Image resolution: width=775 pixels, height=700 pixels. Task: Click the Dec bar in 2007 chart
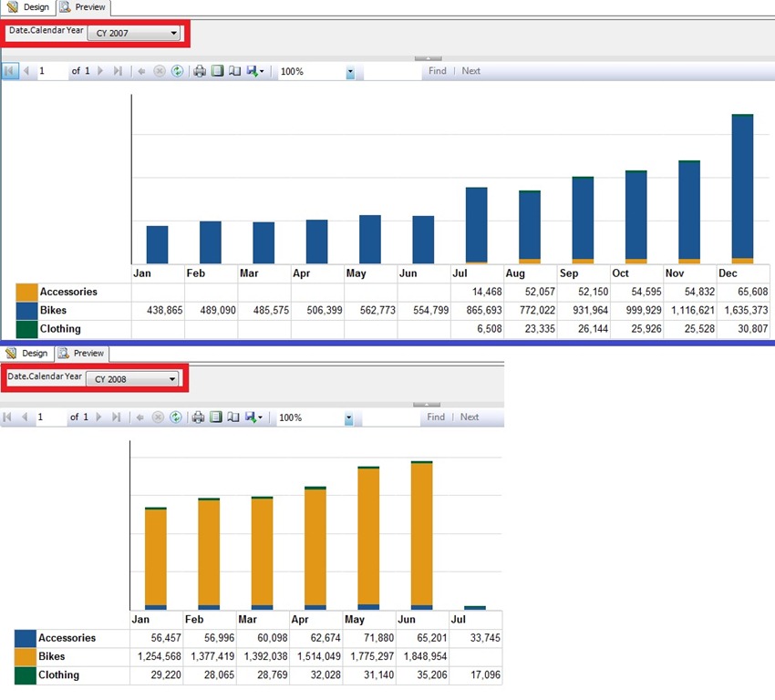[742, 189]
